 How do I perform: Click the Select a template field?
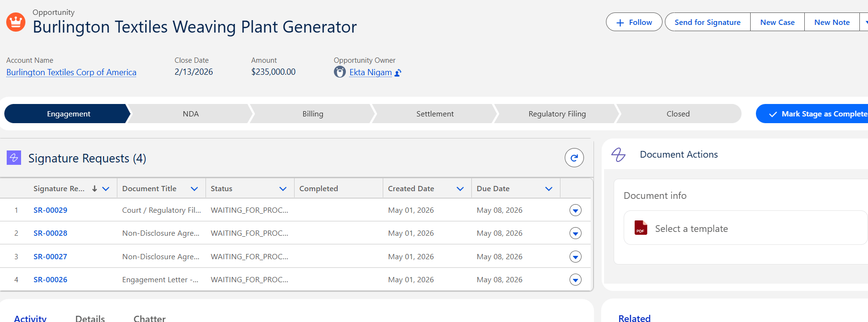pyautogui.click(x=746, y=228)
